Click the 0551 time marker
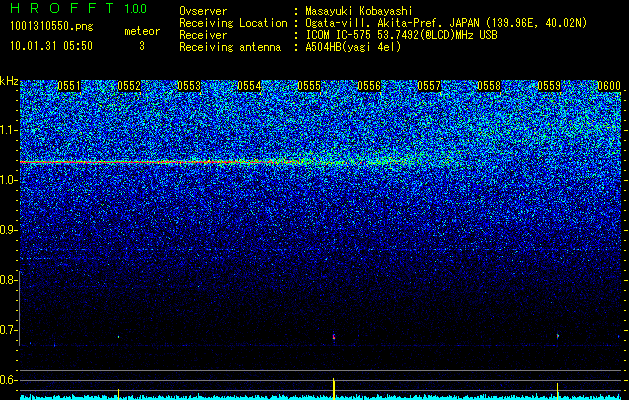The image size is (629, 400). coord(69,86)
